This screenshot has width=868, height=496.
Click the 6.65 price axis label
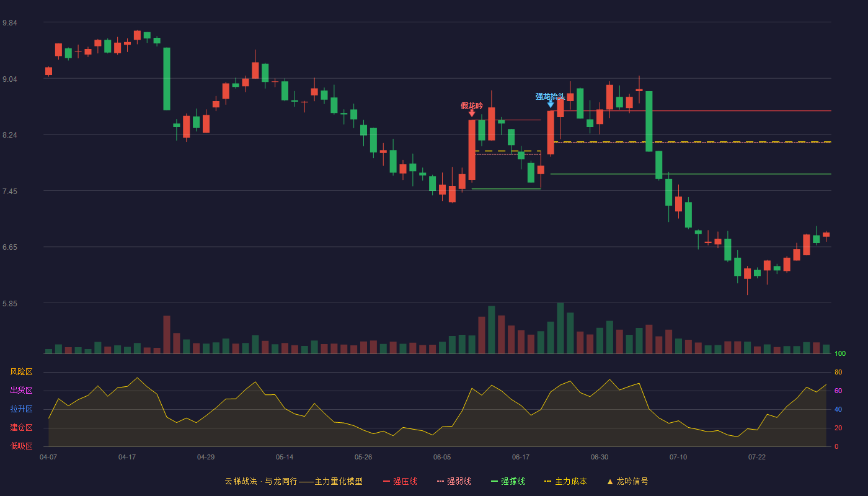pyautogui.click(x=10, y=247)
